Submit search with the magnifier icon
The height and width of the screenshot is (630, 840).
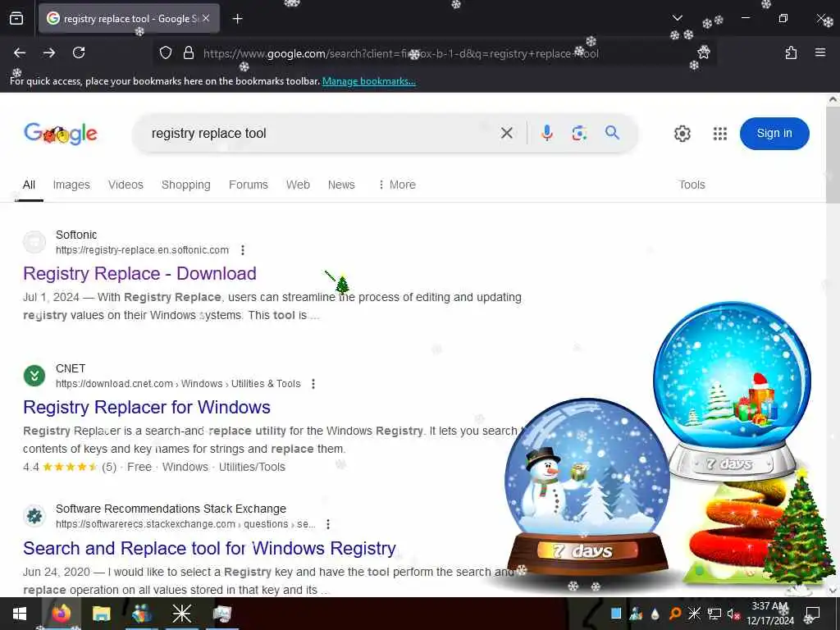[x=612, y=132]
